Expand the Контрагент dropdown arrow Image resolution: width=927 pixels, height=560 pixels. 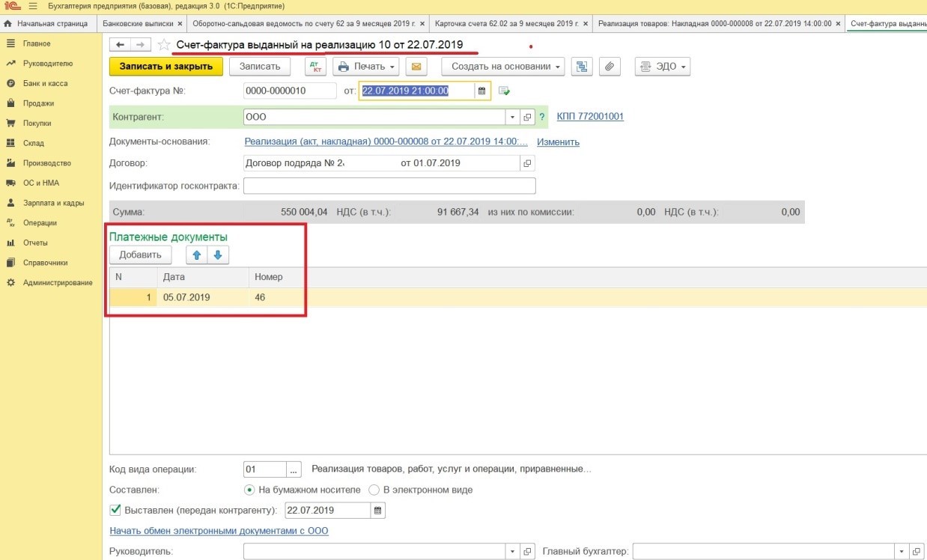pyautogui.click(x=512, y=117)
